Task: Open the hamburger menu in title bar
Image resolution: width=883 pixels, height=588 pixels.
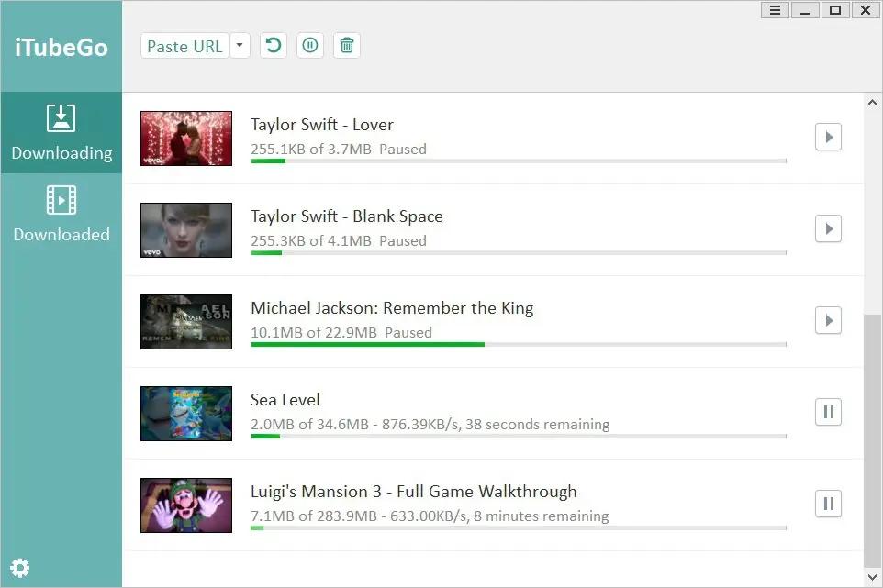Action: pos(775,10)
